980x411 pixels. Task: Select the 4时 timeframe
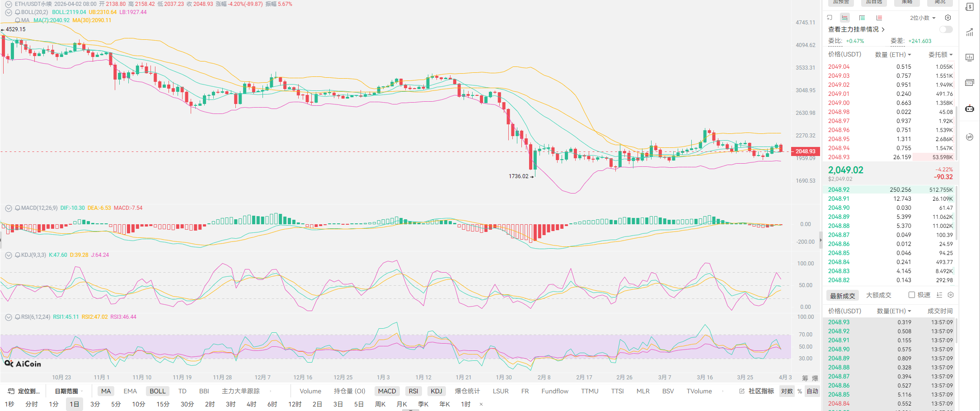(x=251, y=404)
